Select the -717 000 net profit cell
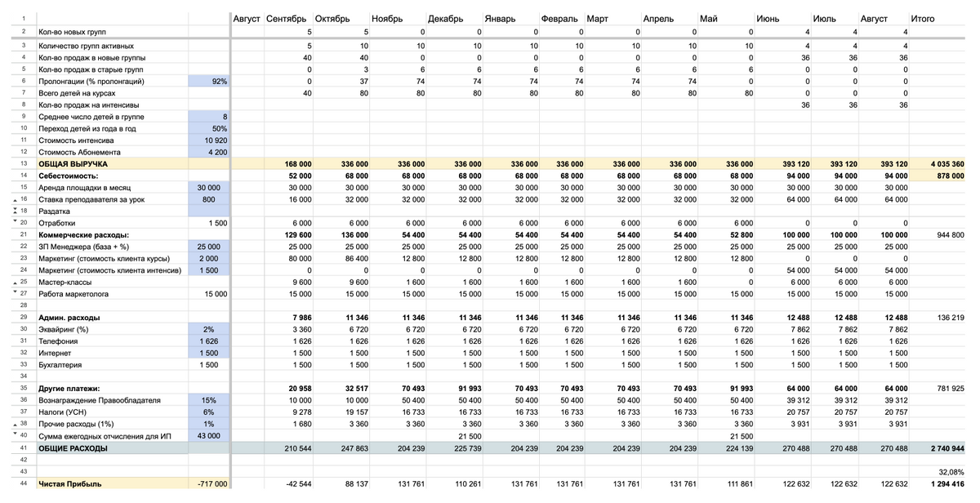 [208, 483]
